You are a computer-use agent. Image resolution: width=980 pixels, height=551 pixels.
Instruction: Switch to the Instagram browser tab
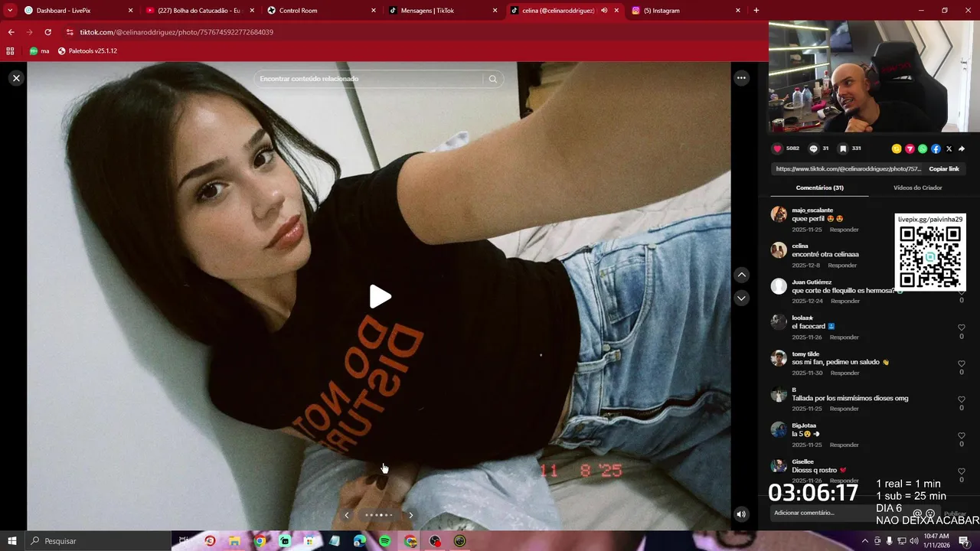pos(685,11)
